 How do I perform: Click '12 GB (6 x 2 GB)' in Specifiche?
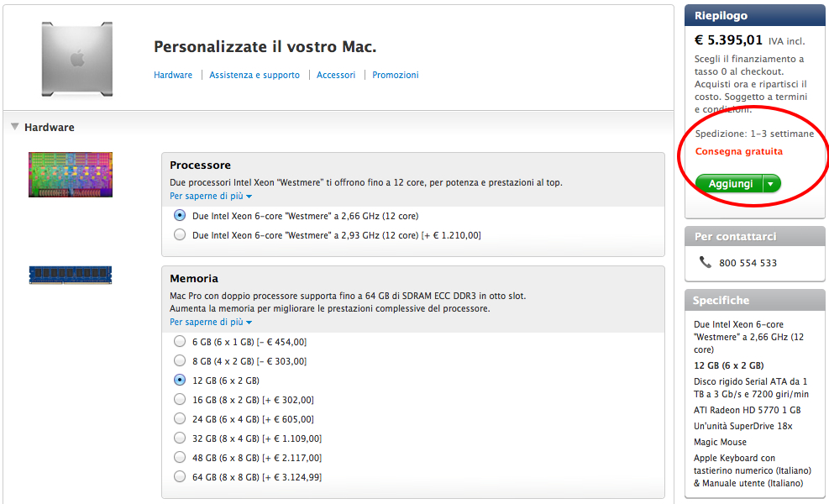point(728,365)
